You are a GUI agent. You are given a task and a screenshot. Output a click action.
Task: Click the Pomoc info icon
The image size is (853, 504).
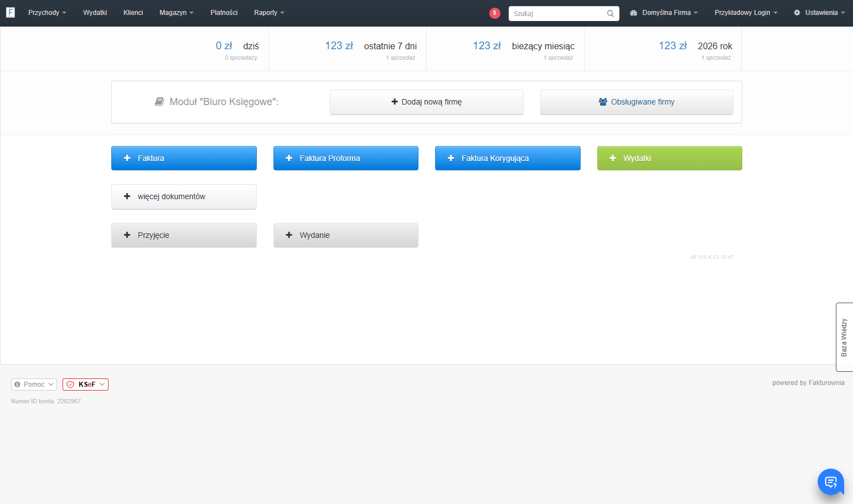[x=17, y=385]
